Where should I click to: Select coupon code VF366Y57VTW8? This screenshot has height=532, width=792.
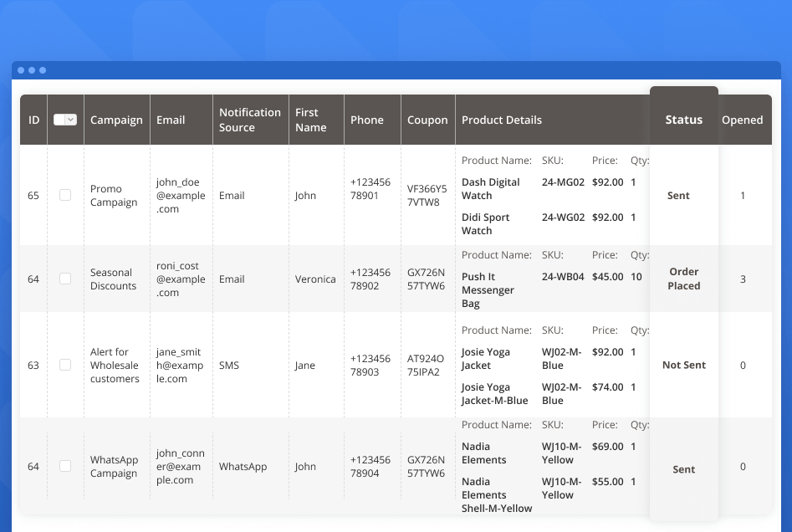pyautogui.click(x=427, y=196)
